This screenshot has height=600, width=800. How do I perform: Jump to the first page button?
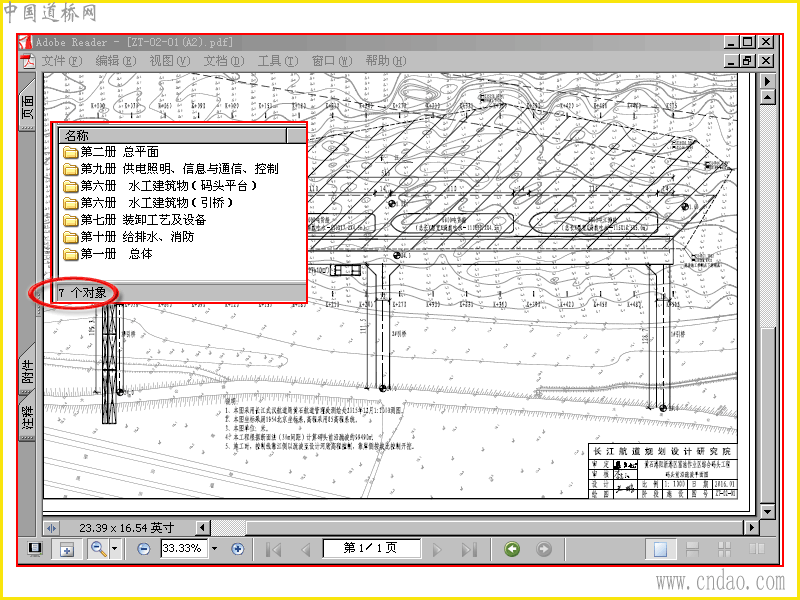click(274, 549)
